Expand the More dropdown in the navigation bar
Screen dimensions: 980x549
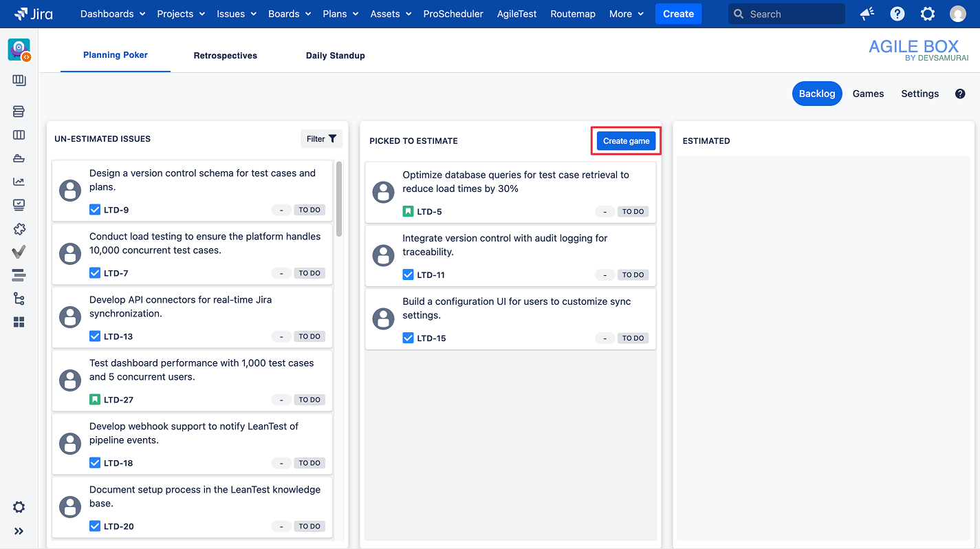[626, 14]
